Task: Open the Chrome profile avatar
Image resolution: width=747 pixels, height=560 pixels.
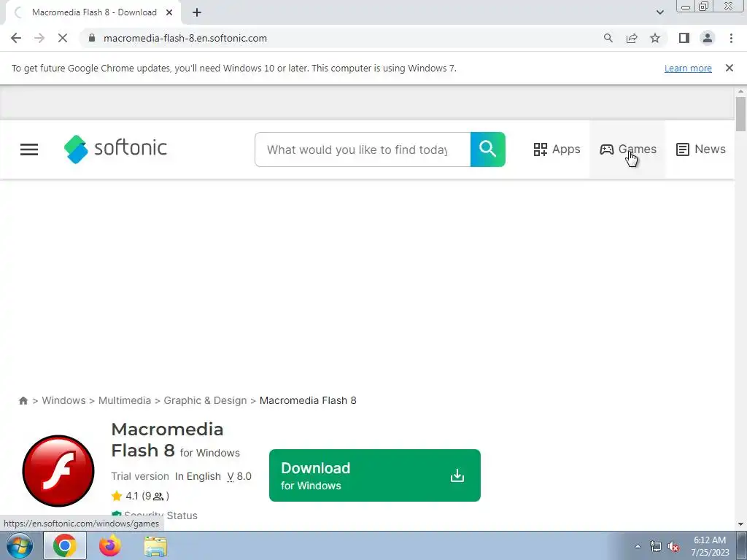Action: click(708, 38)
